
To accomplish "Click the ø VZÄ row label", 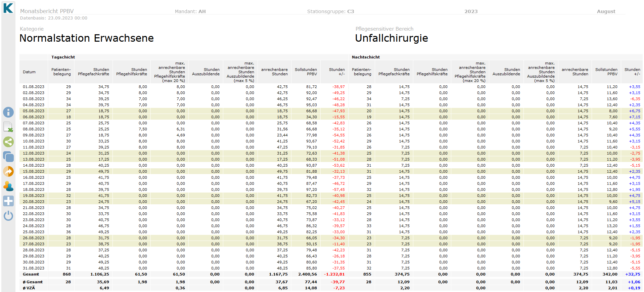I will (29, 288).
